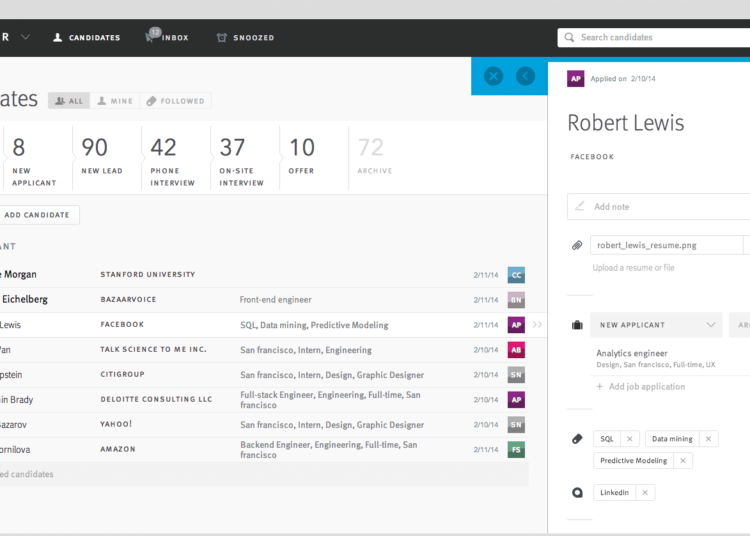This screenshot has height=536, width=750.
Task: Click the back arrow in blue header
Action: point(525,76)
